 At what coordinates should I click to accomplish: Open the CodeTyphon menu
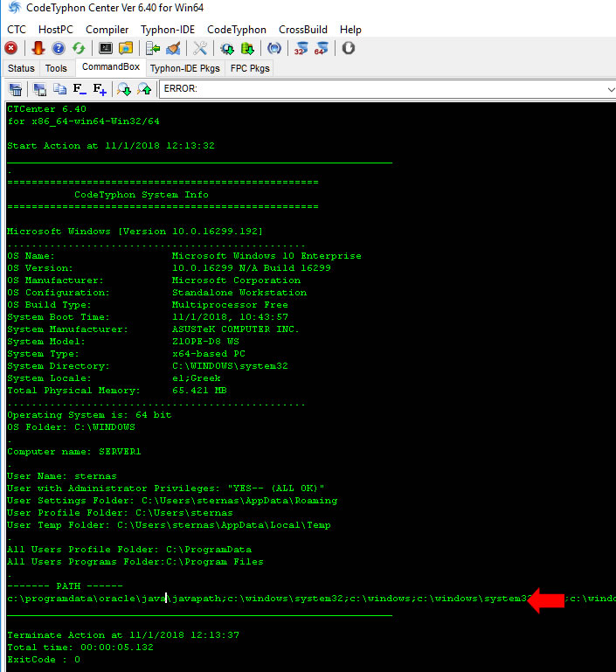pyautogui.click(x=237, y=30)
